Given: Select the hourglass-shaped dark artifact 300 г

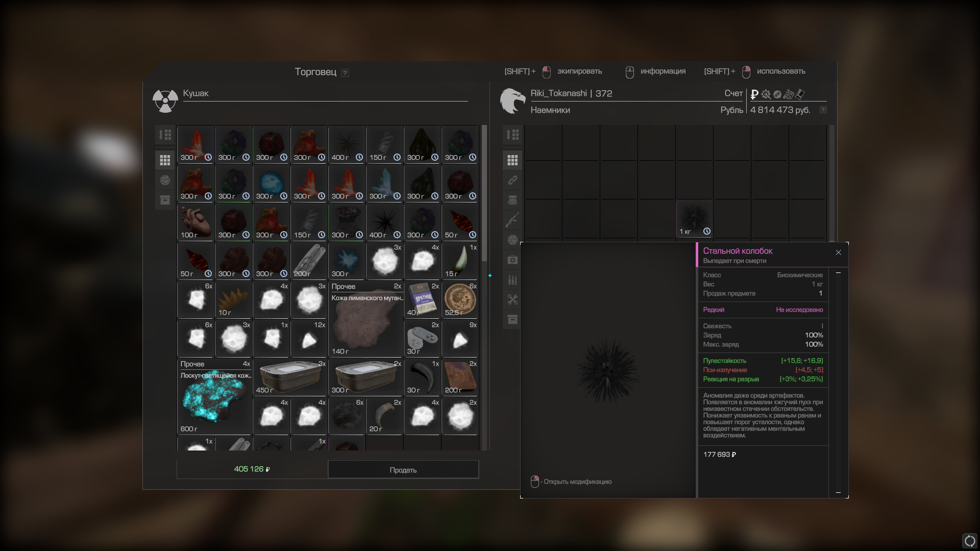Looking at the screenshot, I should point(347,222).
